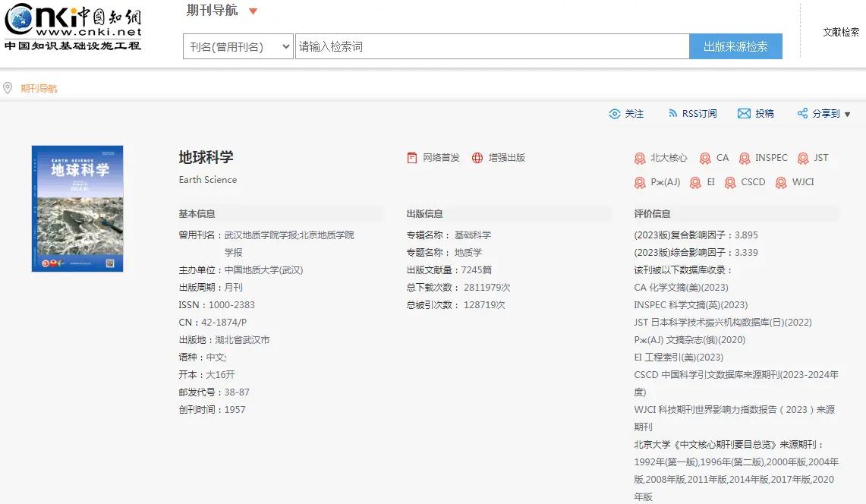
Task: Click the 网络首发 label
Action: coord(441,158)
